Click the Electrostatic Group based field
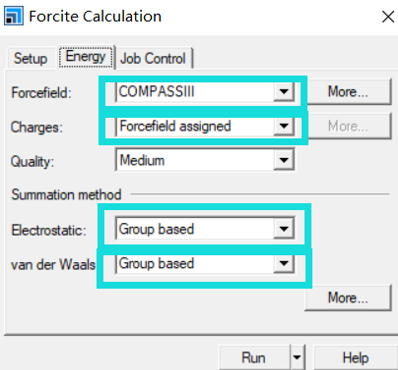This screenshot has width=398, height=370. point(195,229)
